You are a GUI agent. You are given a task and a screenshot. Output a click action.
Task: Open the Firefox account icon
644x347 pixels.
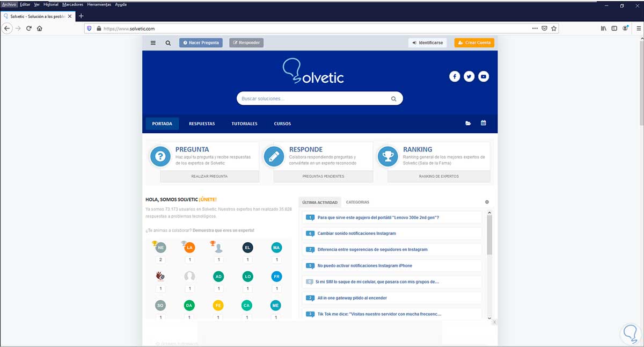[626, 28]
